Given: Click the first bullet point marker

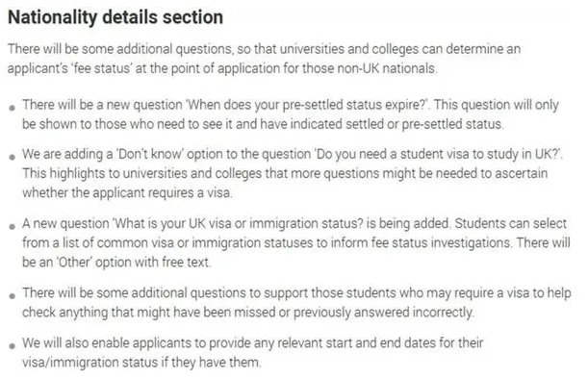Looking at the screenshot, I should pyautogui.click(x=13, y=108).
